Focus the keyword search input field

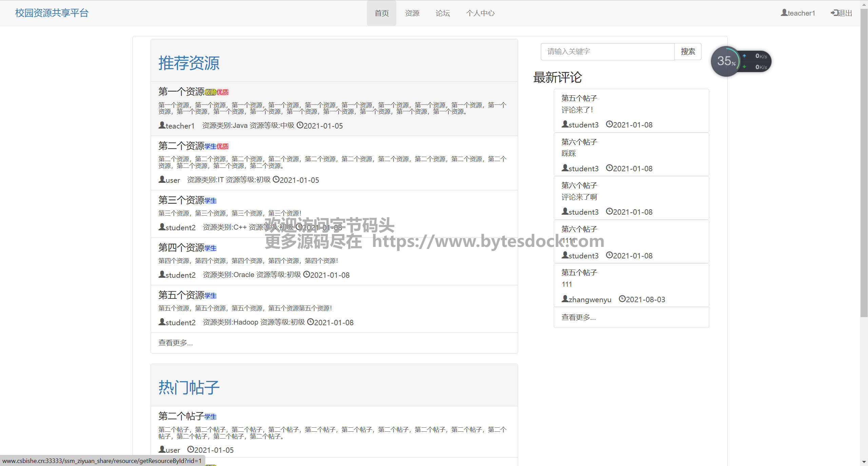coord(607,52)
